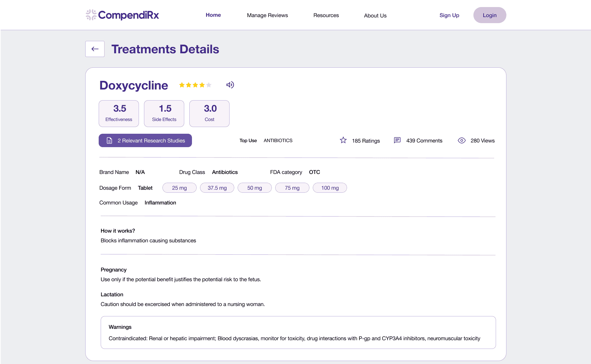Select the 37.5 mg dosage
This screenshot has height=364, width=591.
point(217,188)
